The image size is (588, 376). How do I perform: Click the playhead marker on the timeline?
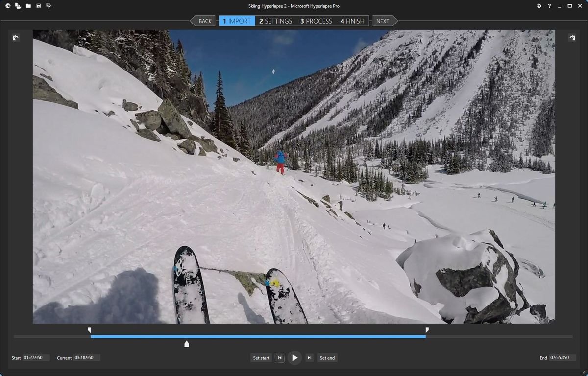187,344
